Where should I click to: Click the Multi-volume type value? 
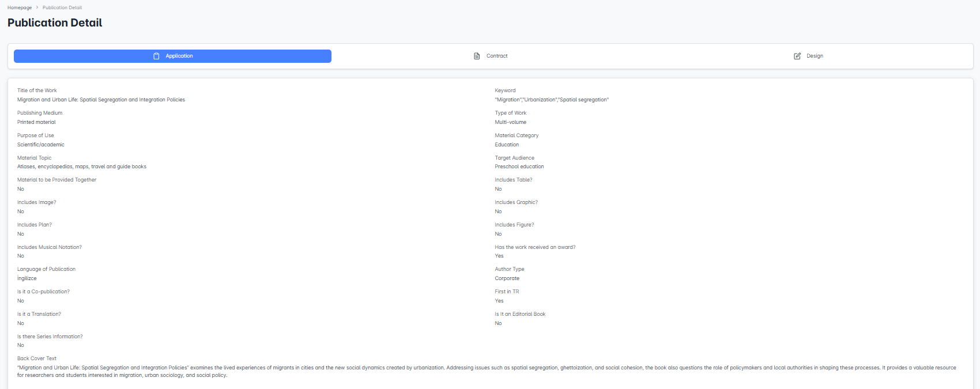510,122
